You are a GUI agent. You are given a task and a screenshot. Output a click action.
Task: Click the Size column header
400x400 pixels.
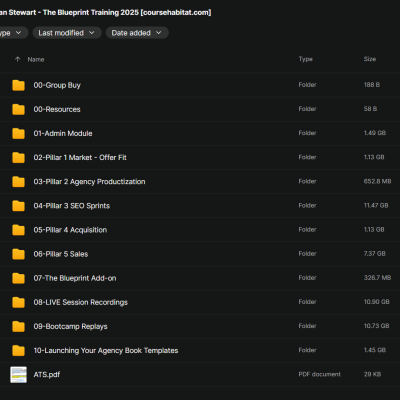point(370,59)
